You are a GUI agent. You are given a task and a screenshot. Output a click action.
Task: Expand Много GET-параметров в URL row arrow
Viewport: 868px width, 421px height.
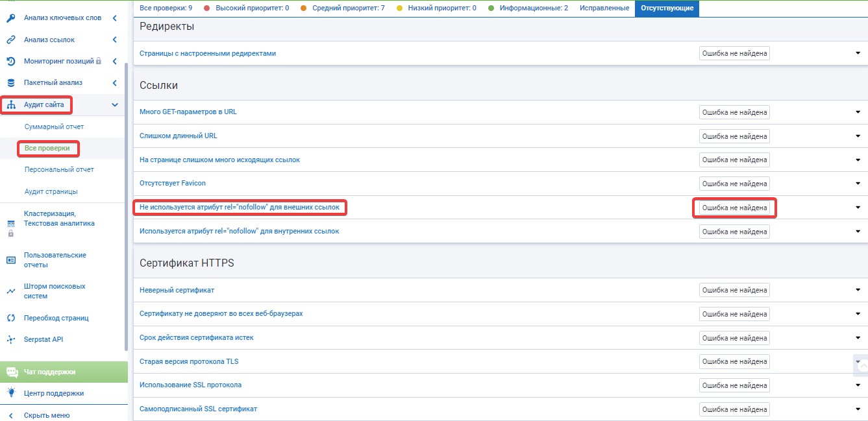click(x=858, y=112)
